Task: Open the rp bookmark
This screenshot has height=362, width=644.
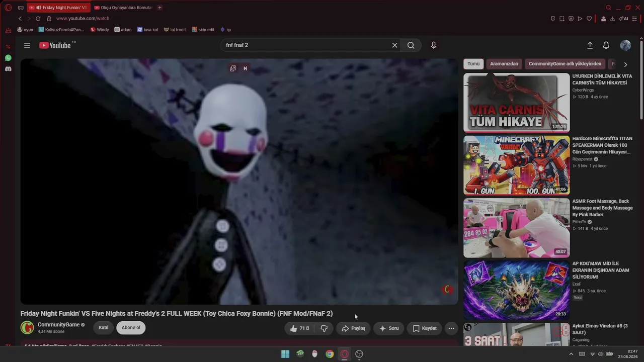Action: [225, 30]
